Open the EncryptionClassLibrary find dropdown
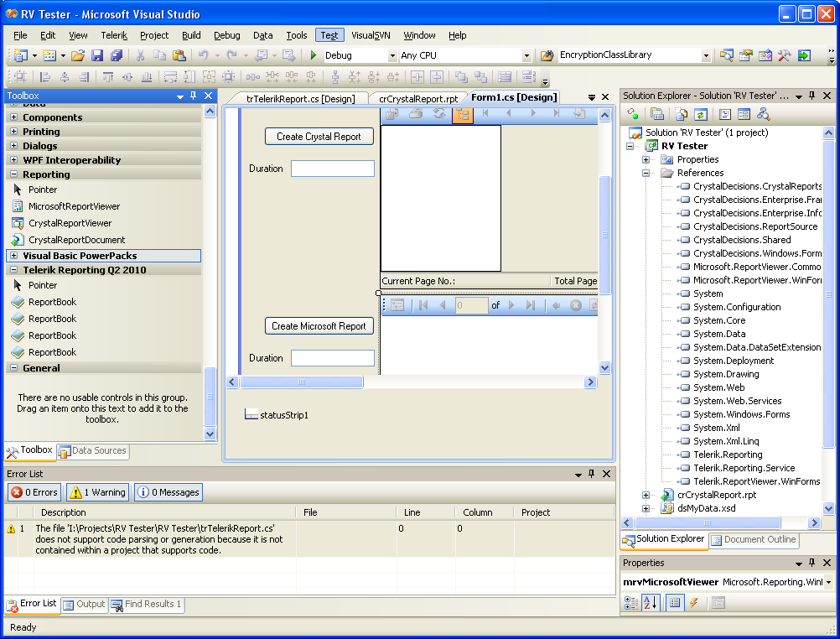This screenshot has height=639, width=840. click(706, 55)
